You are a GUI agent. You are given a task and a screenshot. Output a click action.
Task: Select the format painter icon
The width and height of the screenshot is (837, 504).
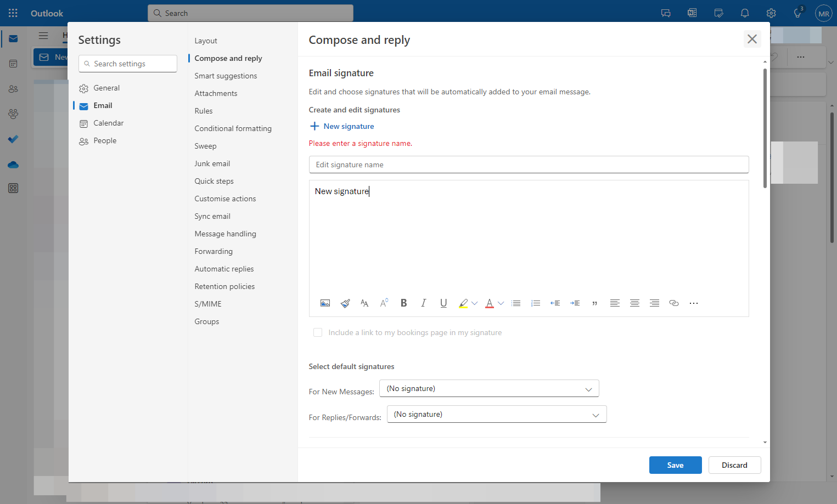tap(345, 303)
